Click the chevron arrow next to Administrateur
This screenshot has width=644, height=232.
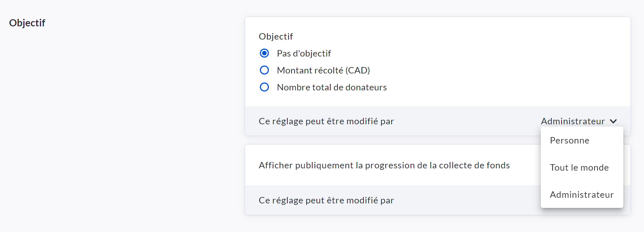[613, 121]
